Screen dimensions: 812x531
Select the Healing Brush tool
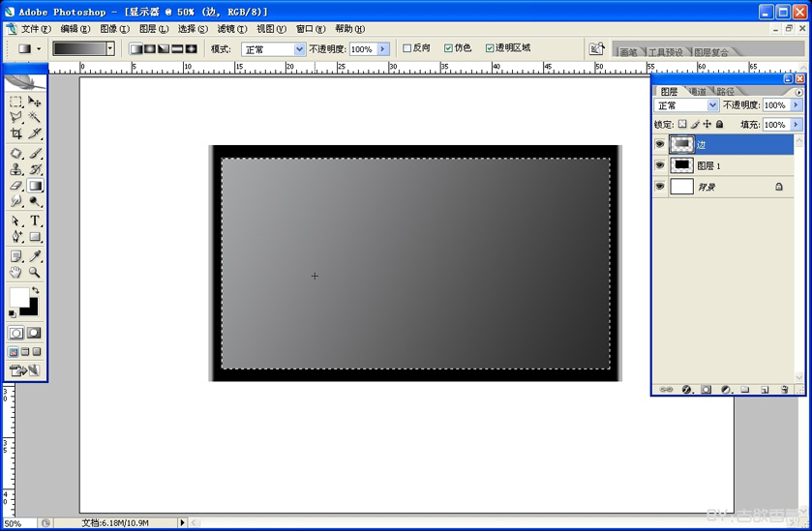point(16,153)
